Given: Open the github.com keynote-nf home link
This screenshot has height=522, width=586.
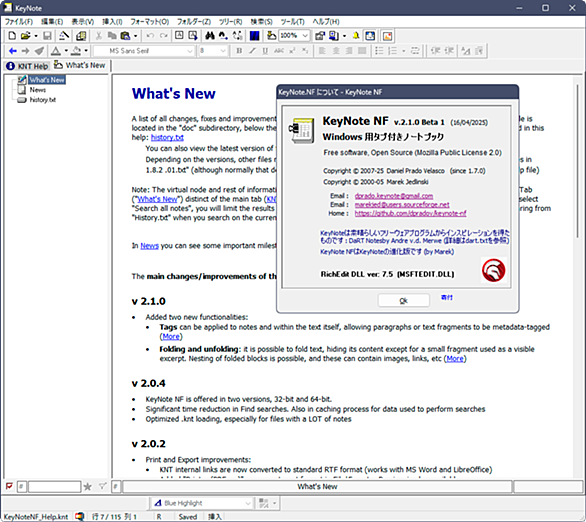Looking at the screenshot, I should point(410,213).
